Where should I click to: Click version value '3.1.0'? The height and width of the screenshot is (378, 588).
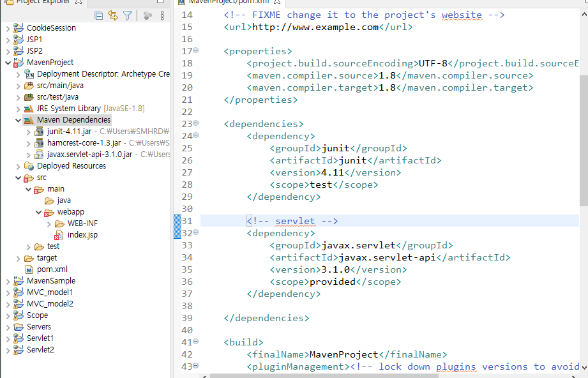(x=335, y=269)
